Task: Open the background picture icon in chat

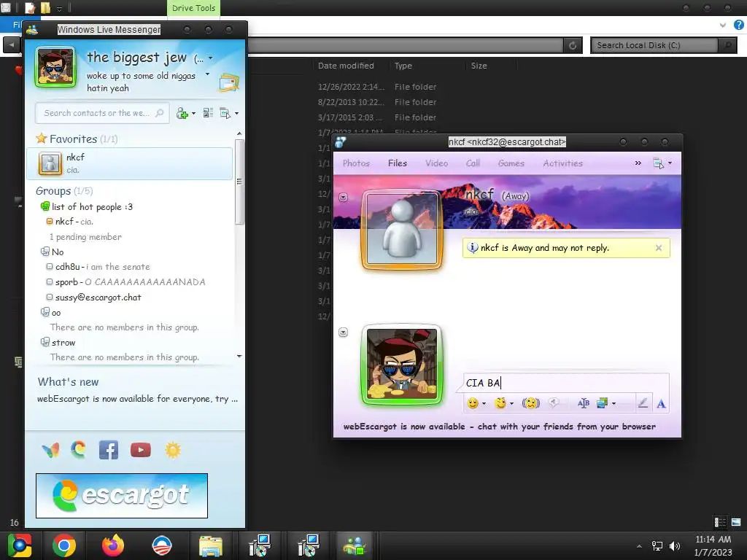Action: (x=603, y=403)
